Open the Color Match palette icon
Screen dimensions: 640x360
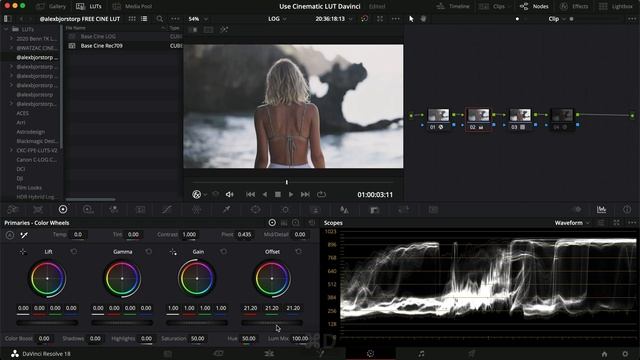(x=38, y=209)
